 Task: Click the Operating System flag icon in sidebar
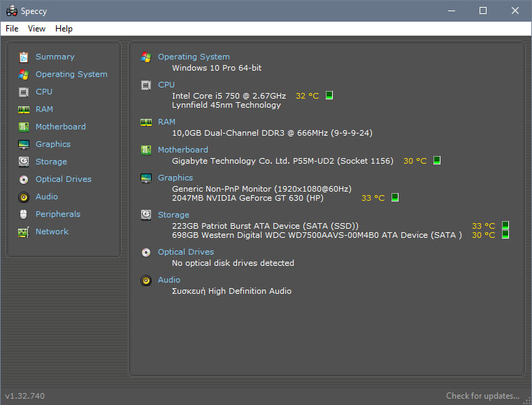tap(23, 74)
